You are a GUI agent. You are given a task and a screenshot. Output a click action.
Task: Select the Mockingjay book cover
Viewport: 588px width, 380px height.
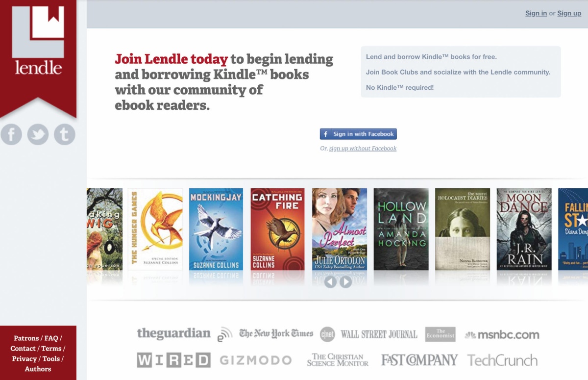point(216,229)
